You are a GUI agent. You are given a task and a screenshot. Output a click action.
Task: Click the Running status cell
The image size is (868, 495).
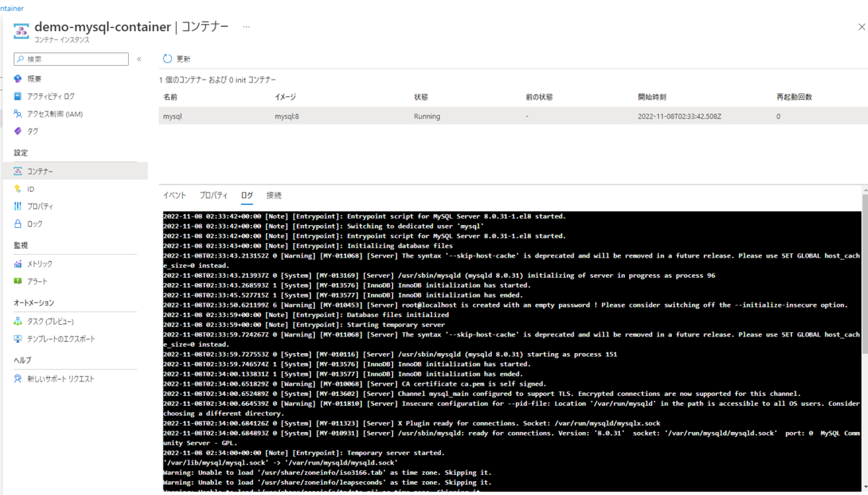[x=427, y=116]
